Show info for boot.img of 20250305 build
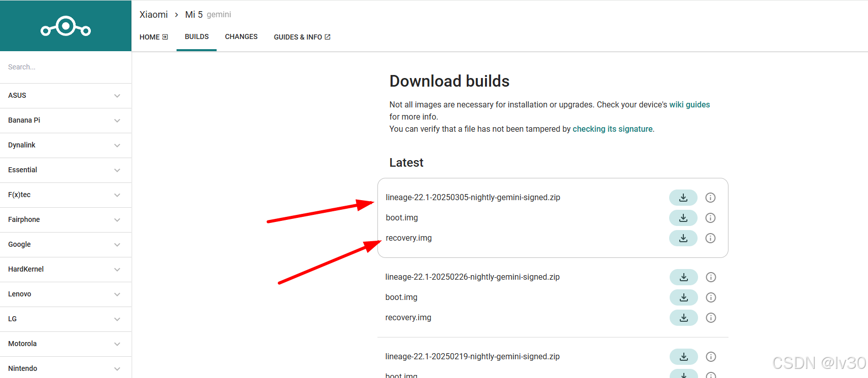This screenshot has width=868, height=378. 710,218
